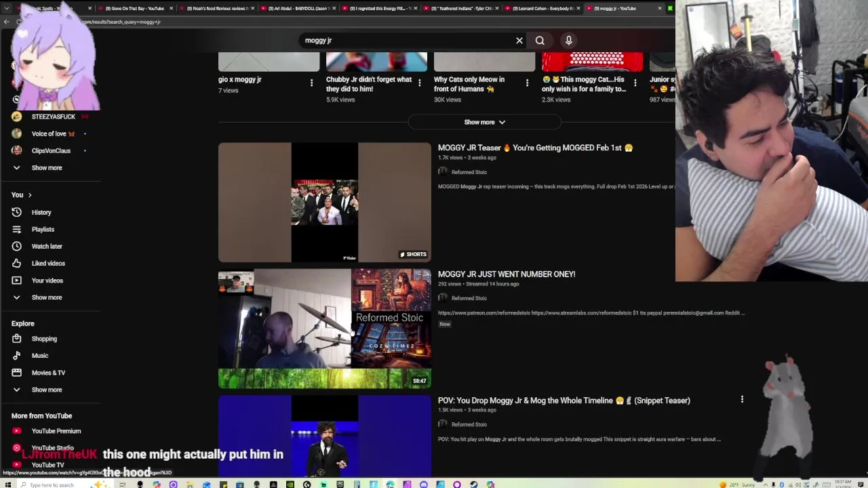The image size is (868, 488).
Task: Click the History clock icon in sidebar
Action: pyautogui.click(x=17, y=212)
